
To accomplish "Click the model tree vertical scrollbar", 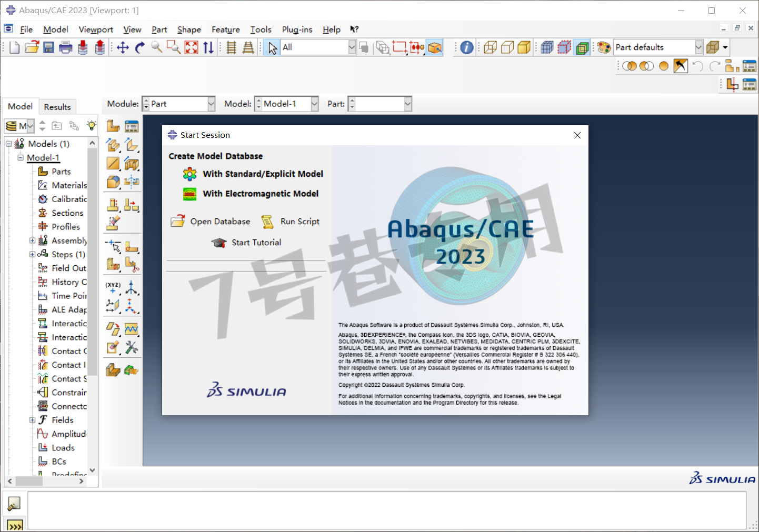I will [93, 306].
